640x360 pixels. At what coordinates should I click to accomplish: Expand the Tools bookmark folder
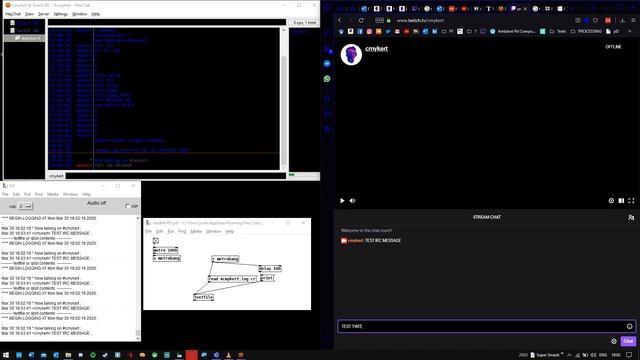click(x=558, y=31)
